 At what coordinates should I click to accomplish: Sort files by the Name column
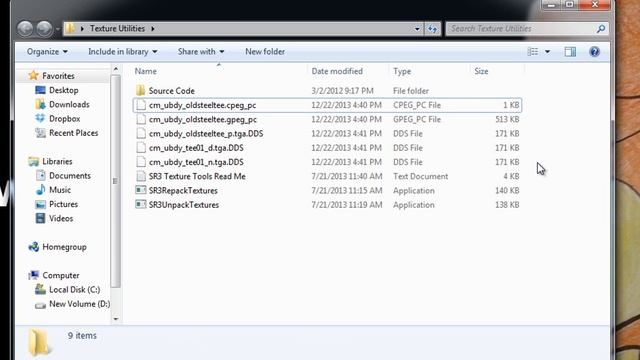click(x=146, y=71)
